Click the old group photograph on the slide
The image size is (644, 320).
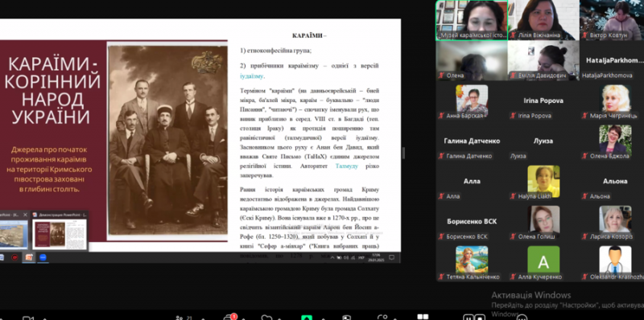pyautogui.click(x=167, y=141)
